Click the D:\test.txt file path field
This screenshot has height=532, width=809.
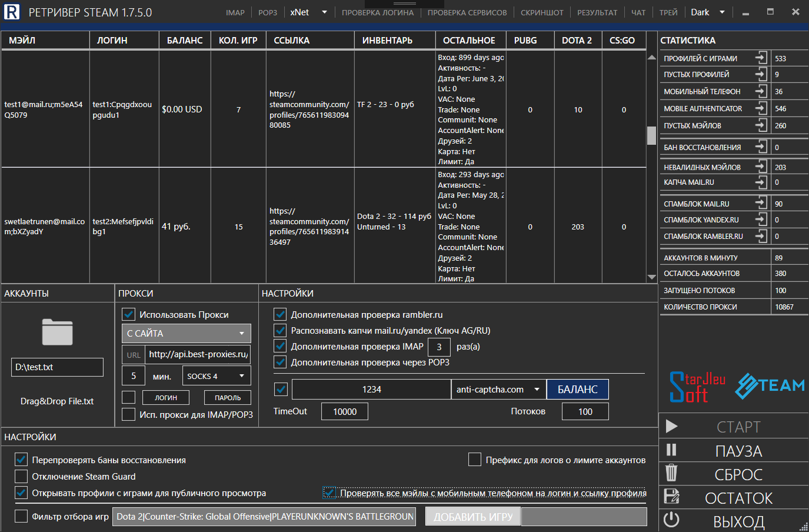pyautogui.click(x=57, y=367)
